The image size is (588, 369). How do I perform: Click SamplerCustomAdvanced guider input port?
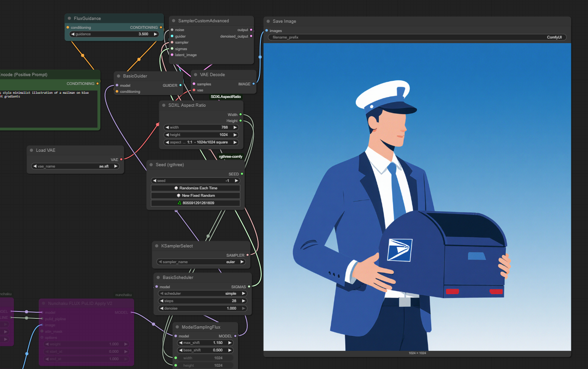(x=172, y=36)
